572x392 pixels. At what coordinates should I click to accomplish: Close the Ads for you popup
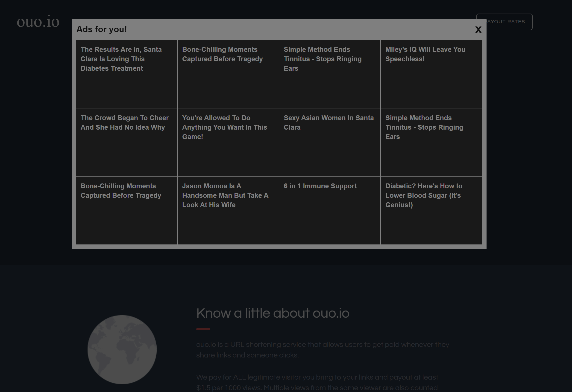point(478,30)
